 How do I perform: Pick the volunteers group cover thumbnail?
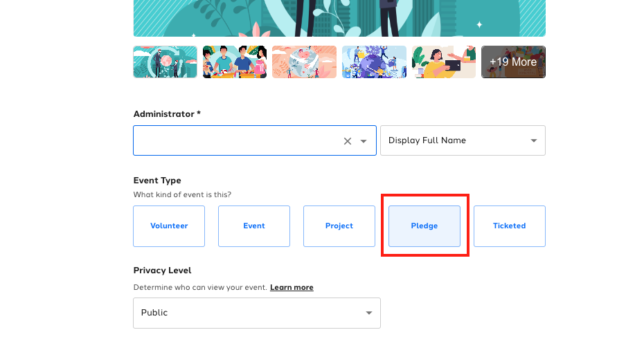point(235,62)
